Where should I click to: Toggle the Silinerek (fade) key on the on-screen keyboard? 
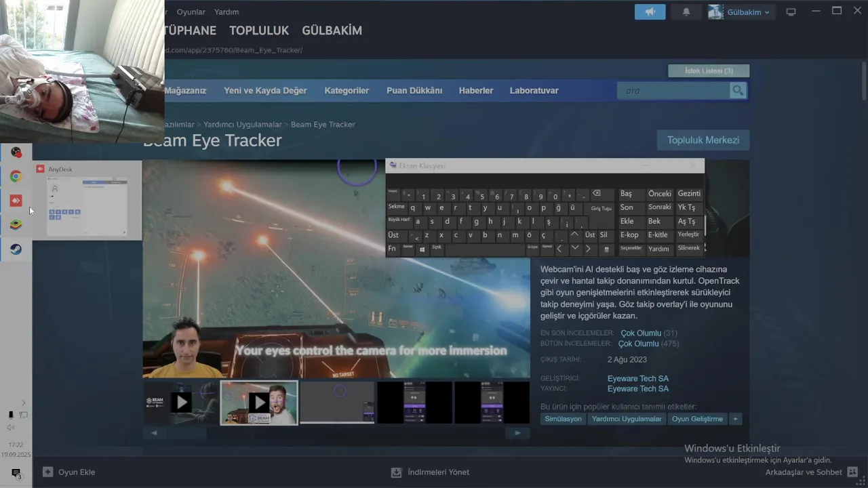[x=688, y=248]
